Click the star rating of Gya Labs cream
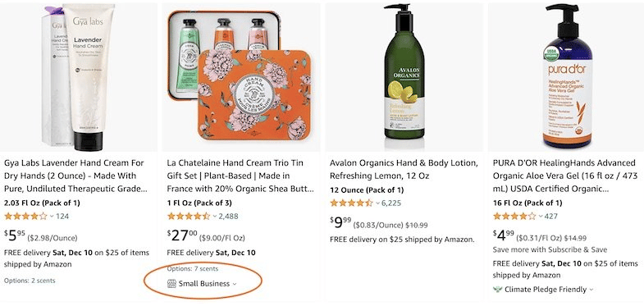644x306 pixels. click(x=26, y=216)
